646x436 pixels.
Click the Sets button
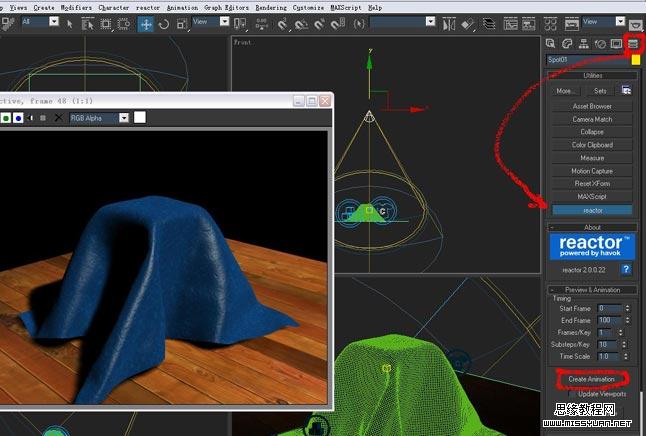tap(600, 91)
